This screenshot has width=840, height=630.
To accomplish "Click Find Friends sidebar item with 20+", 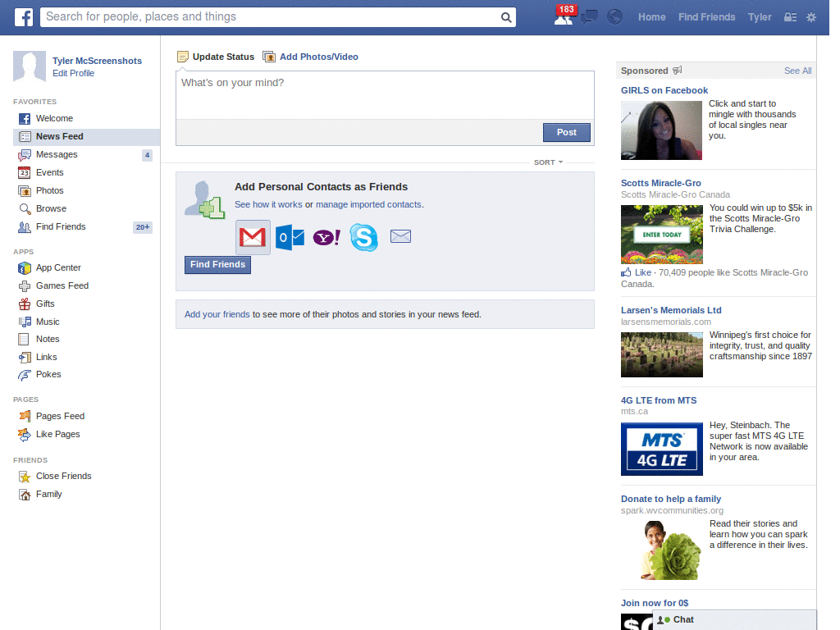I will pos(86,227).
